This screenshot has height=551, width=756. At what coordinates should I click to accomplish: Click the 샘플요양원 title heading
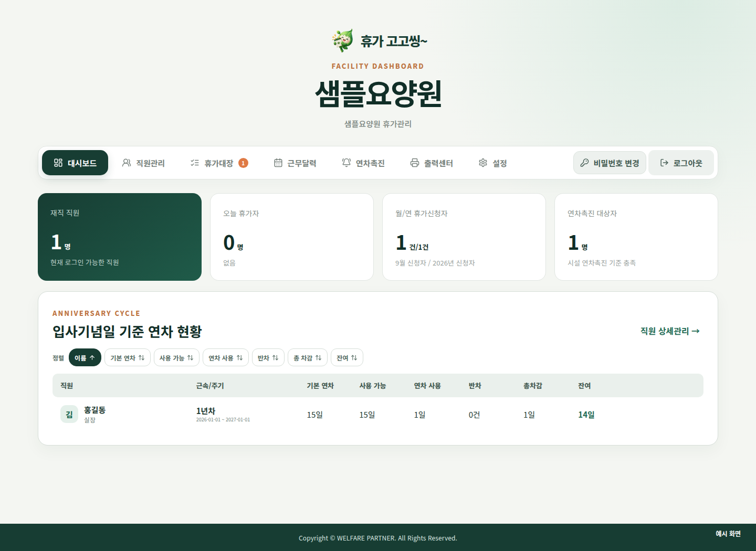(378, 94)
